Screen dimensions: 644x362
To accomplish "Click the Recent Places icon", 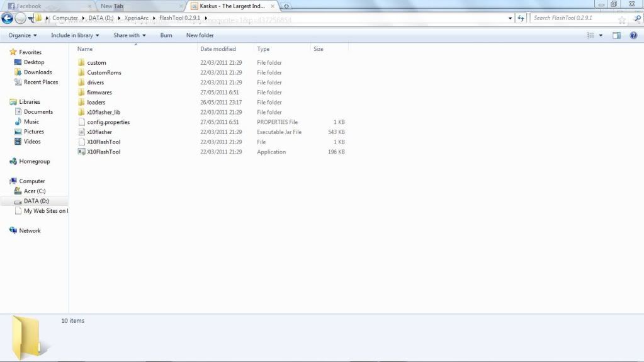I will (18, 82).
